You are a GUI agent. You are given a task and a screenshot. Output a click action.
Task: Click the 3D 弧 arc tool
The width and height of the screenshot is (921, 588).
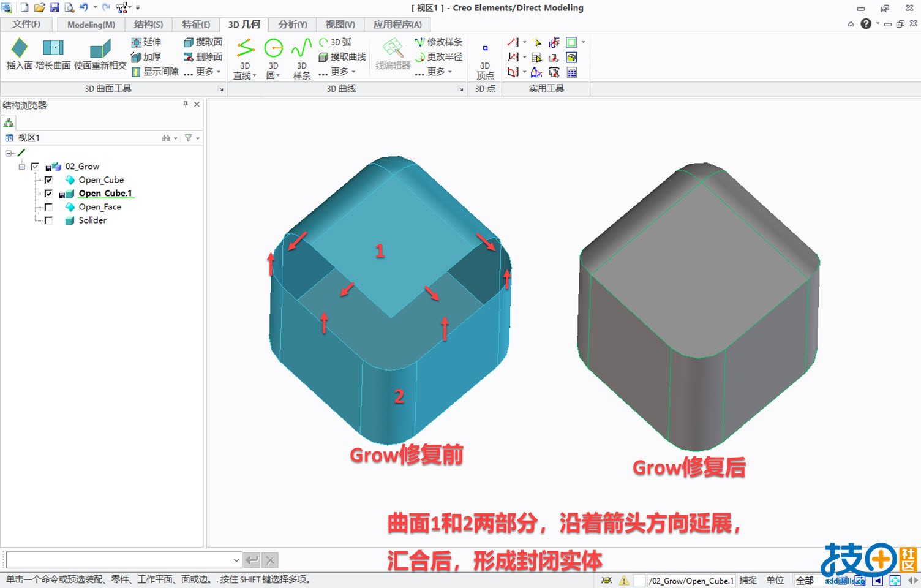tap(335, 42)
